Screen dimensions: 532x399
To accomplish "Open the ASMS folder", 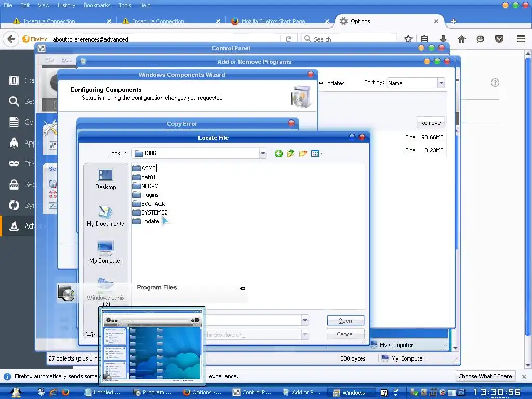I will tap(144, 168).
